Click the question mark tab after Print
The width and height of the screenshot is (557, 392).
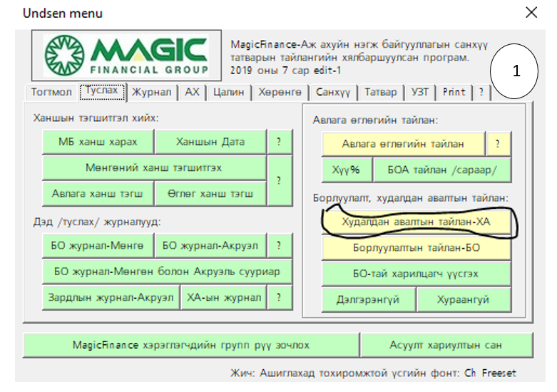tap(481, 93)
